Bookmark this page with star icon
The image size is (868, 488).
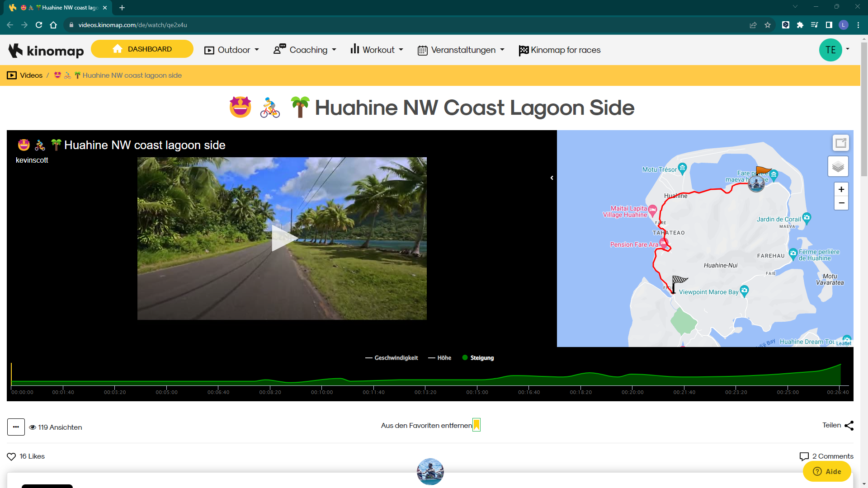(768, 25)
